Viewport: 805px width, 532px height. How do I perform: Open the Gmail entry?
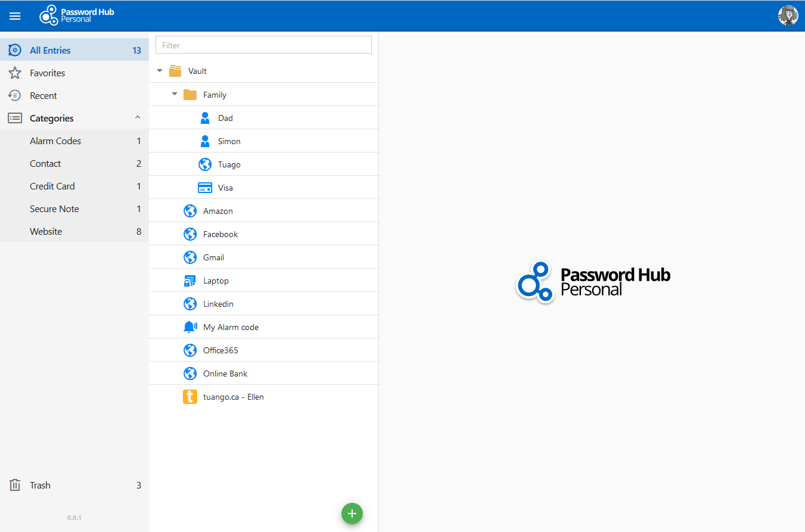click(263, 257)
